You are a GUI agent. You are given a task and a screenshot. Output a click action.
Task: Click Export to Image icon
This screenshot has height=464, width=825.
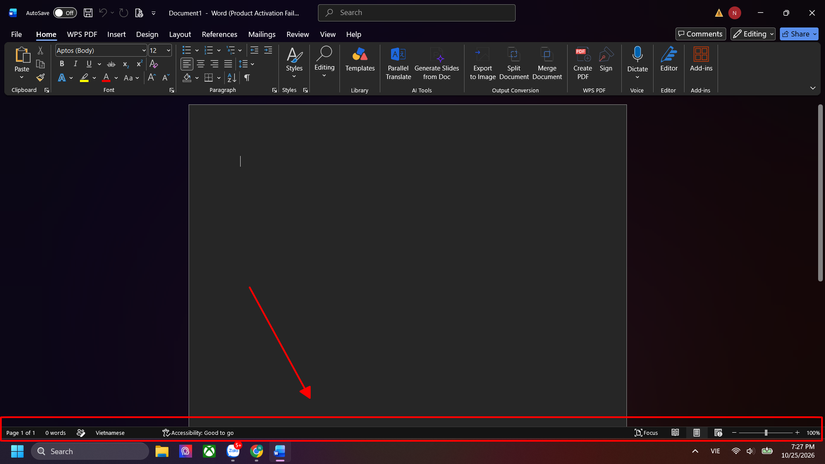(x=482, y=63)
